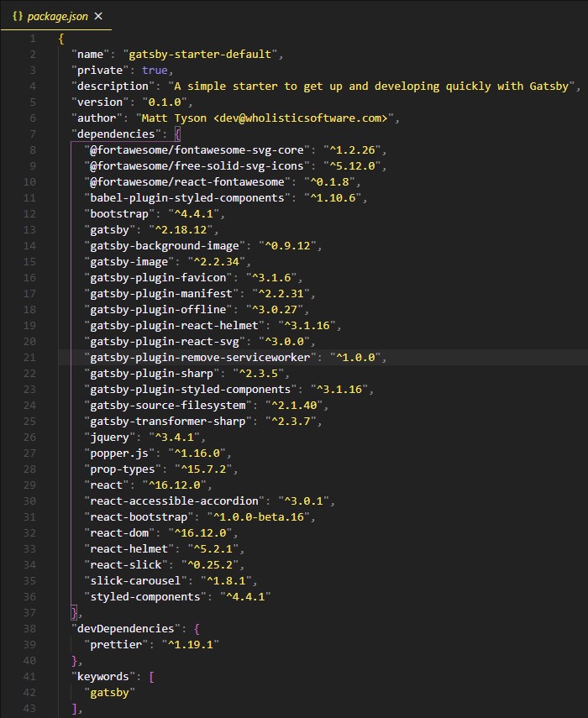Click the closing brace on line 37
This screenshot has height=718, width=588.
[x=75, y=613]
